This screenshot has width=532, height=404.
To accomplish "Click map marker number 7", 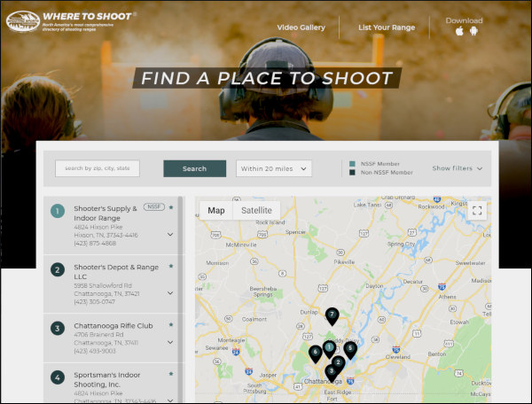I will 332,315.
